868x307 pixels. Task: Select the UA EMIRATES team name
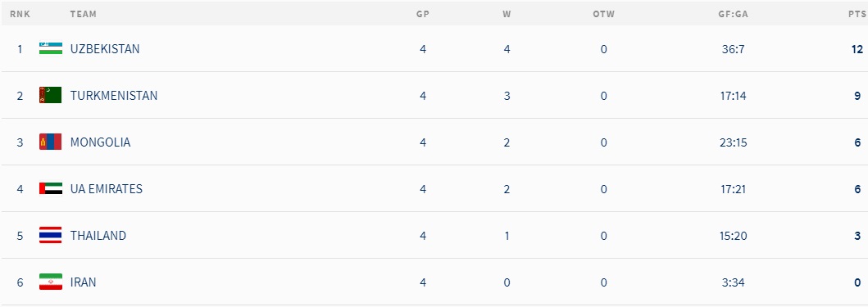(107, 189)
